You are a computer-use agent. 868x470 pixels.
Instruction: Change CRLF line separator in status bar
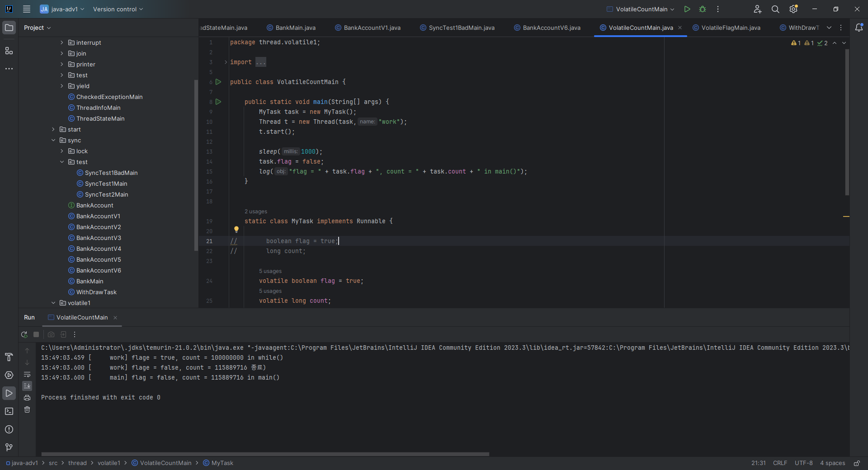pyautogui.click(x=780, y=463)
